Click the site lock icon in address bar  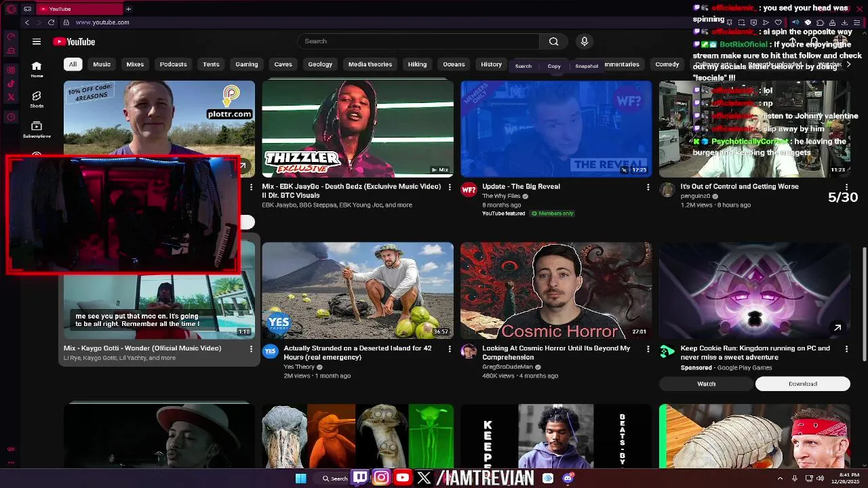pyautogui.click(x=67, y=22)
